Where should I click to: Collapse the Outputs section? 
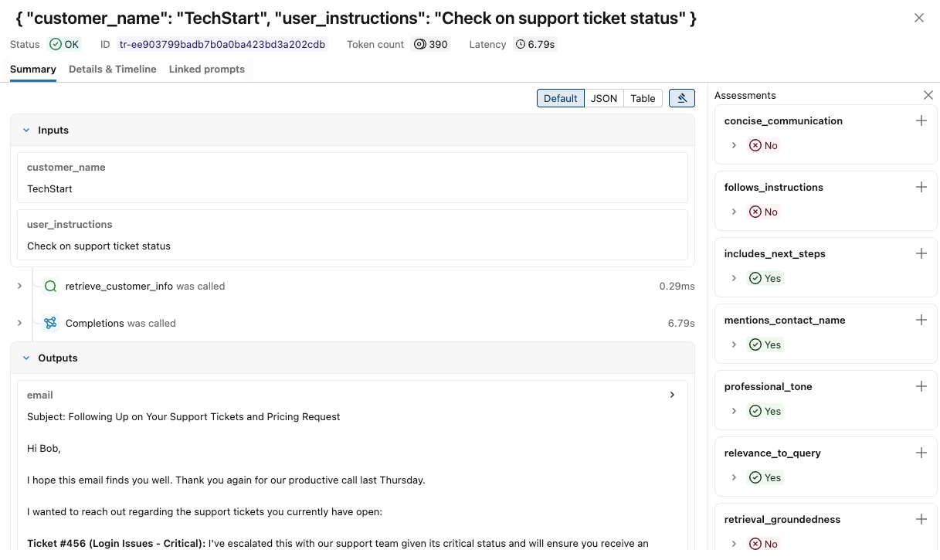click(x=26, y=358)
